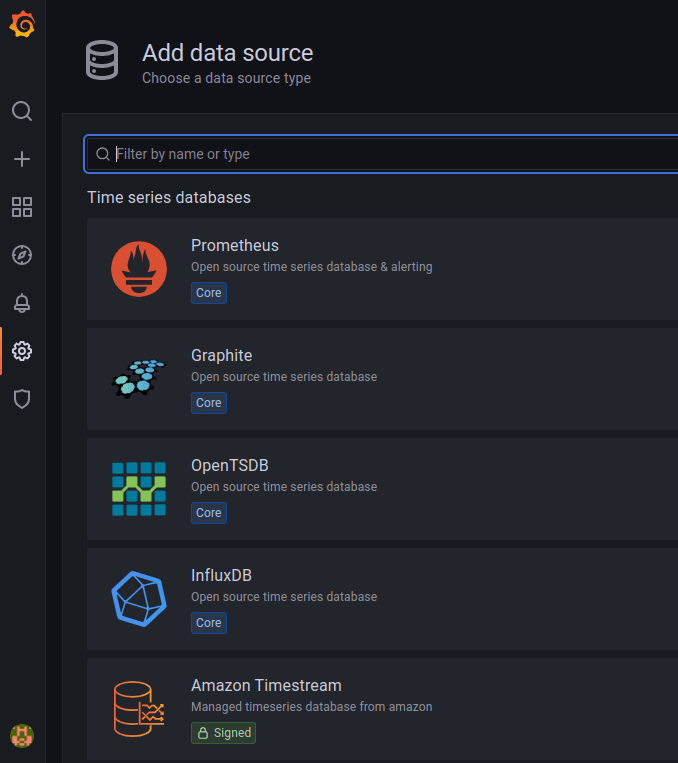
Task: Click the Amazon Timestream database logo
Action: [x=139, y=709]
